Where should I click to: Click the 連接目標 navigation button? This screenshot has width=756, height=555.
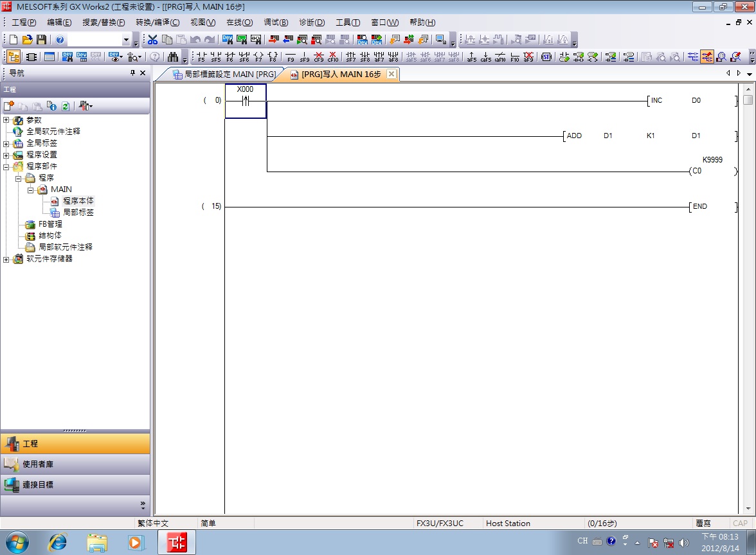point(75,485)
